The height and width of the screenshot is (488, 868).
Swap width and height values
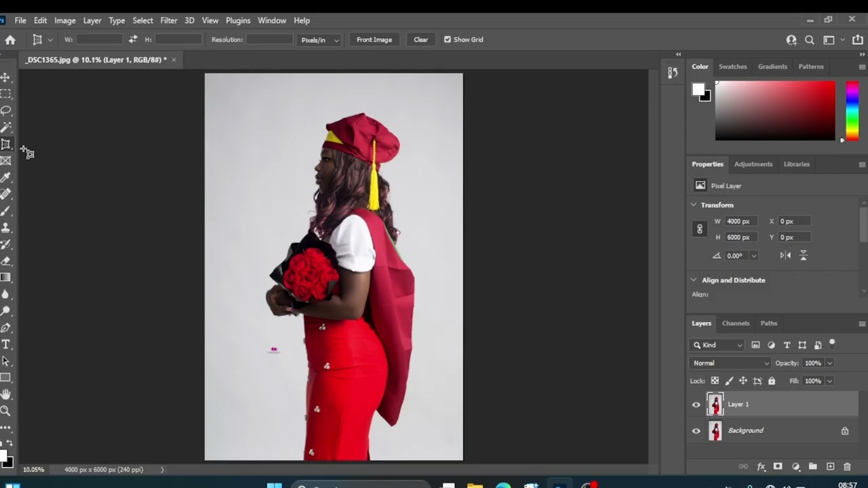[133, 39]
